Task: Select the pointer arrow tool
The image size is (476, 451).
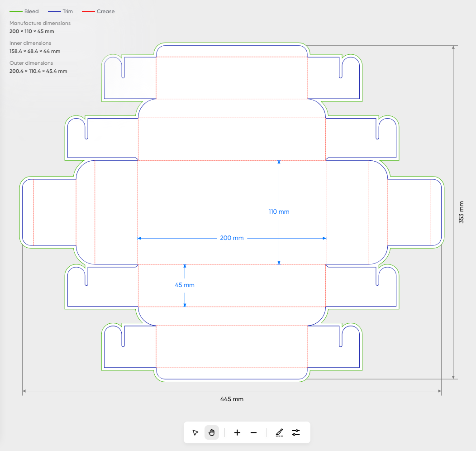Action: [195, 432]
